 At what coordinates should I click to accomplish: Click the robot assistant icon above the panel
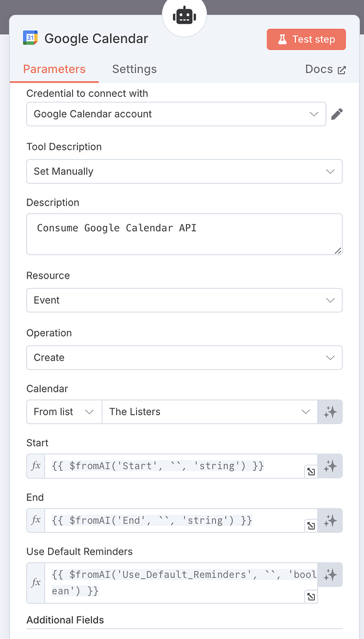[x=184, y=16]
